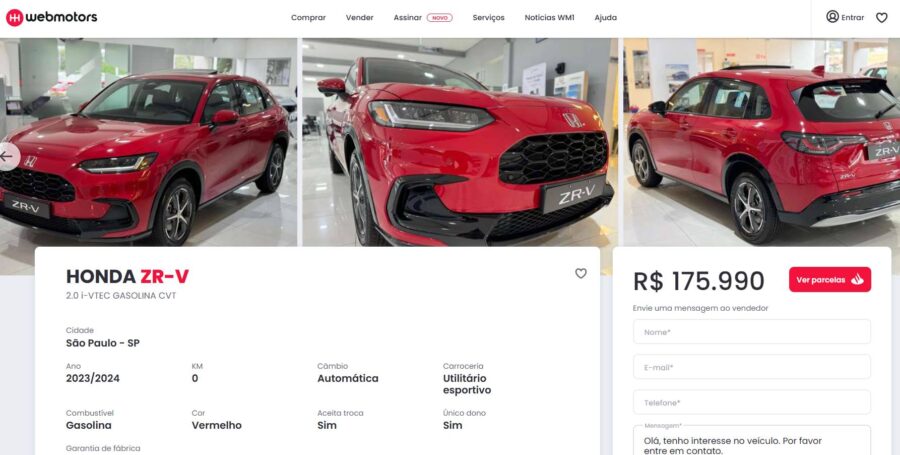Open Comprar menu
This screenshot has width=900, height=455.
point(308,18)
